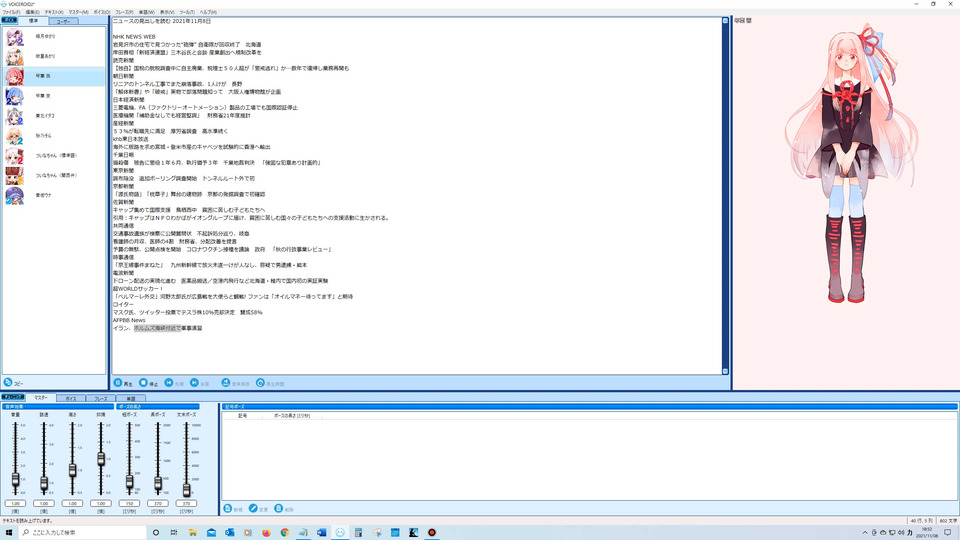Switch to the ユーザー voice preset tab
This screenshot has width=960, height=540.
(x=63, y=21)
